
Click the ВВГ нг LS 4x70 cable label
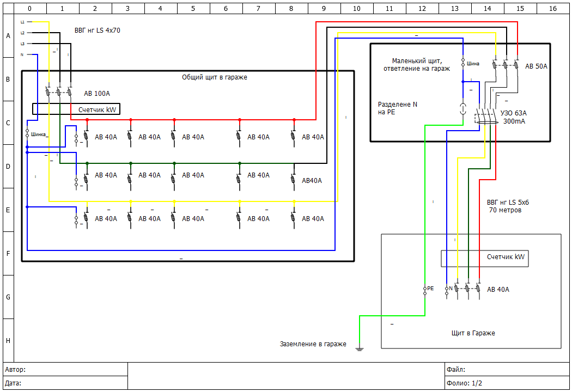pyautogui.click(x=97, y=30)
